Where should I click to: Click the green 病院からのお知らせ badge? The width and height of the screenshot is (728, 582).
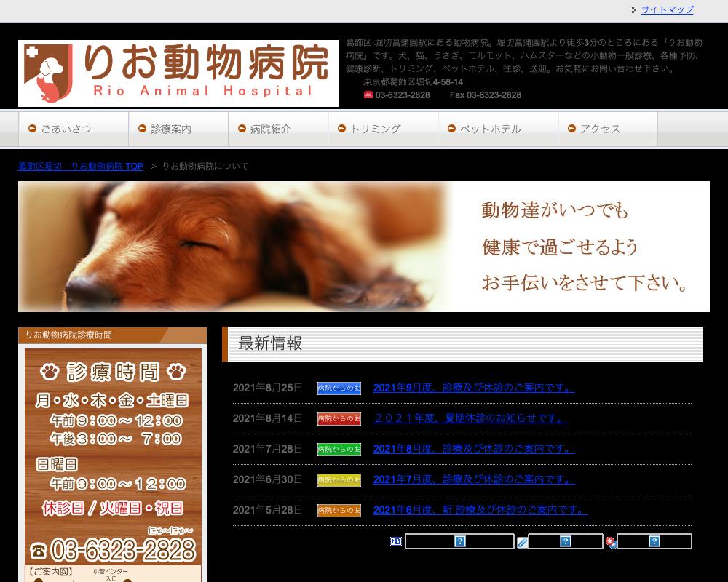[339, 449]
